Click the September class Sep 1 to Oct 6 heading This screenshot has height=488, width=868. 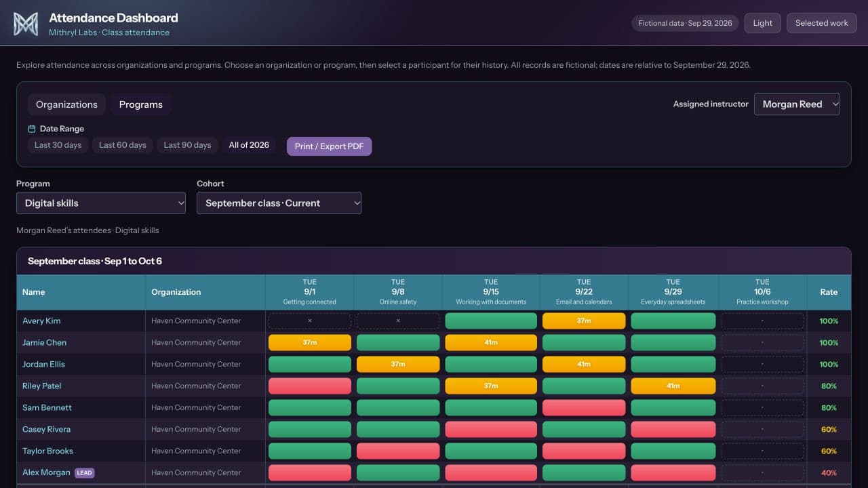[x=95, y=261]
